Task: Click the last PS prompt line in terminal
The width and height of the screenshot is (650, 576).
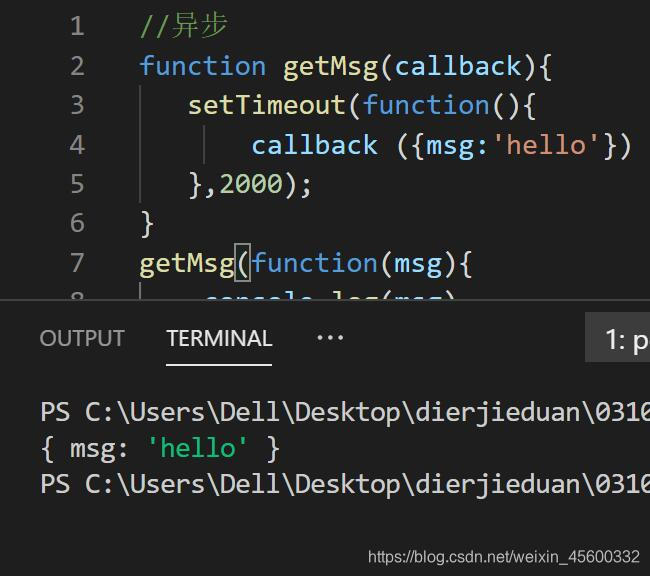Action: pyautogui.click(x=345, y=484)
